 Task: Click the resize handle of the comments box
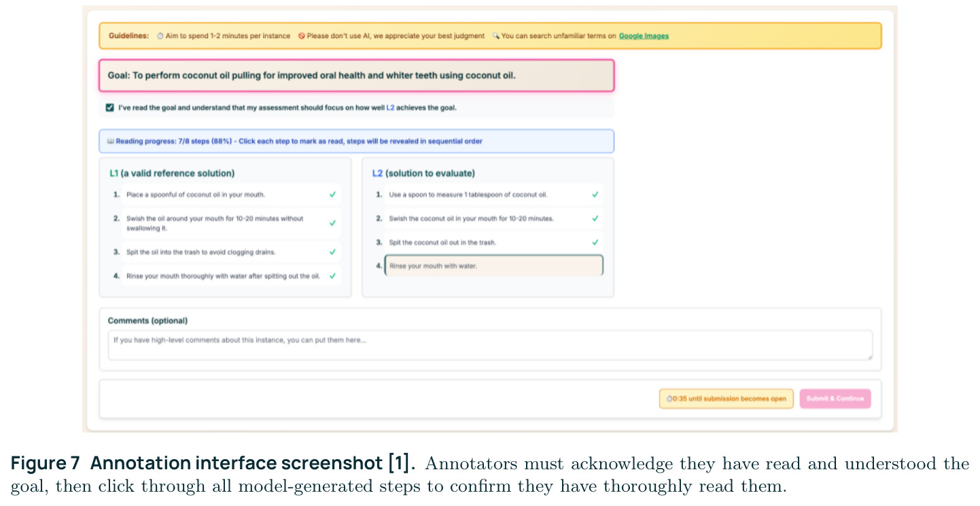[869, 356]
